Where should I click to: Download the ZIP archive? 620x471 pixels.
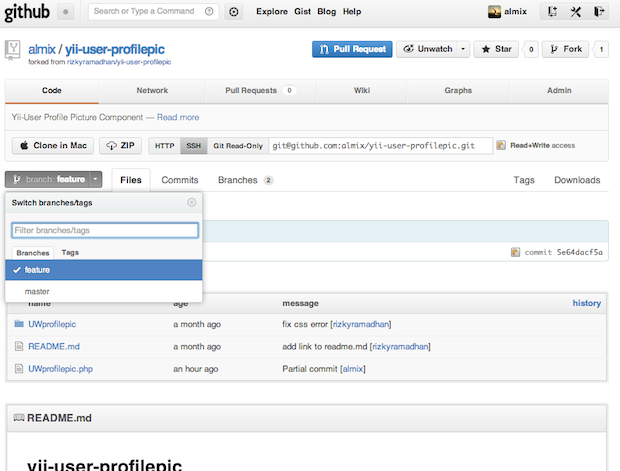click(121, 146)
